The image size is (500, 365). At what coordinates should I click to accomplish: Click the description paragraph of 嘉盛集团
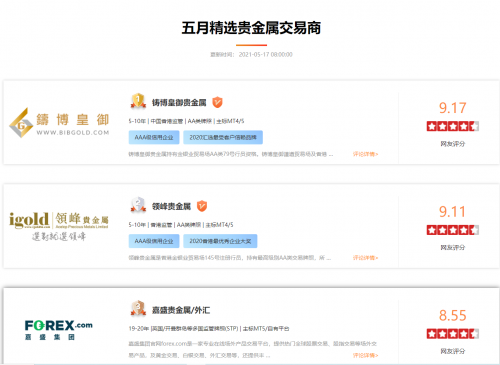point(253,349)
